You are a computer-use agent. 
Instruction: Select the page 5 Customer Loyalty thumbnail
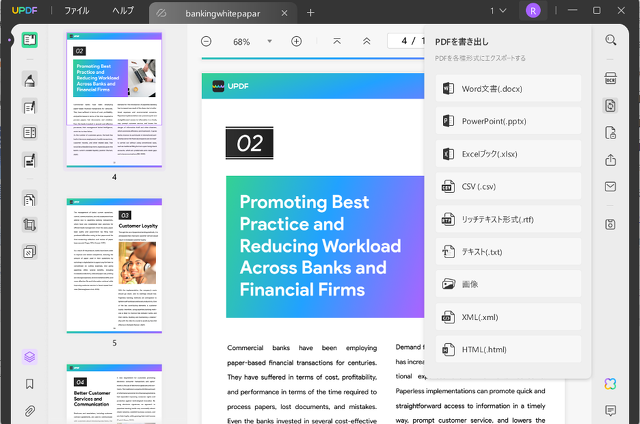coord(114,264)
